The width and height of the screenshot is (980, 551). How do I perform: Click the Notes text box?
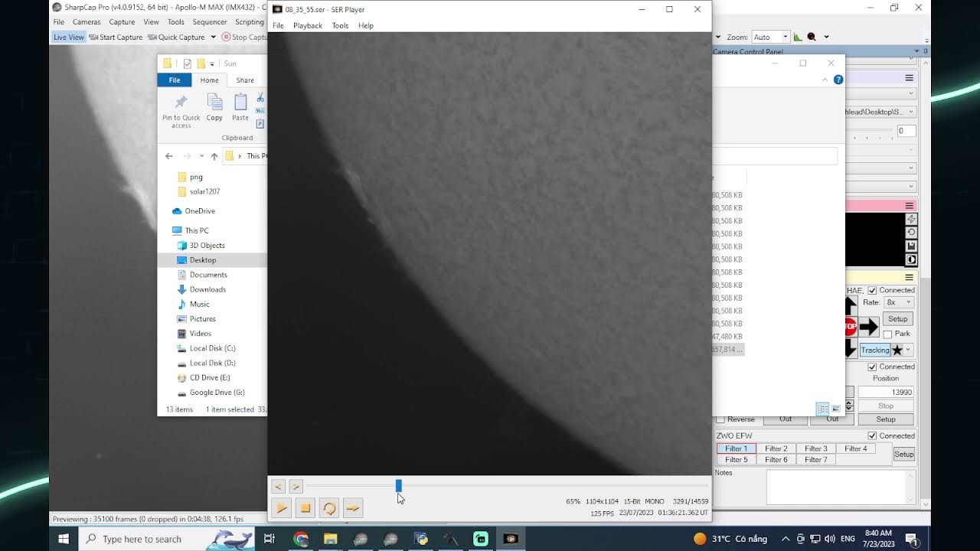pyautogui.click(x=841, y=487)
